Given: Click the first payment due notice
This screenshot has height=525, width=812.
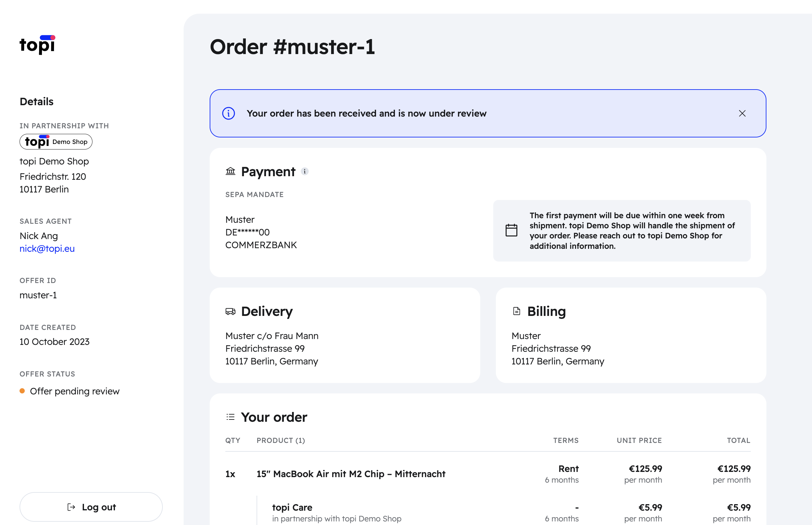Looking at the screenshot, I should [x=631, y=231].
